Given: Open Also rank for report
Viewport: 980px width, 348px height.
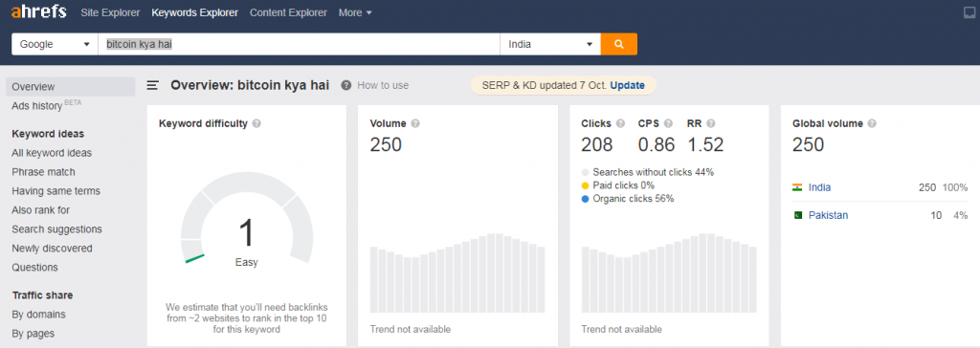Looking at the screenshot, I should tap(40, 210).
